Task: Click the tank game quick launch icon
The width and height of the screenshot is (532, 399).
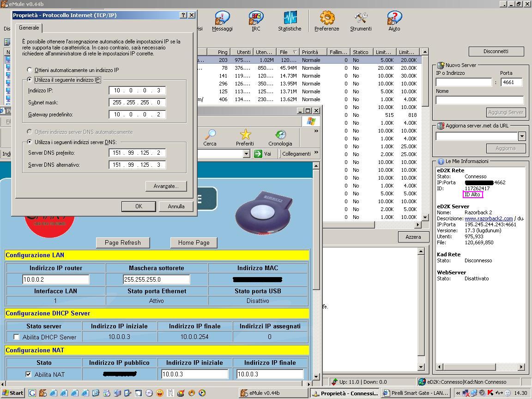Action: coord(181,393)
